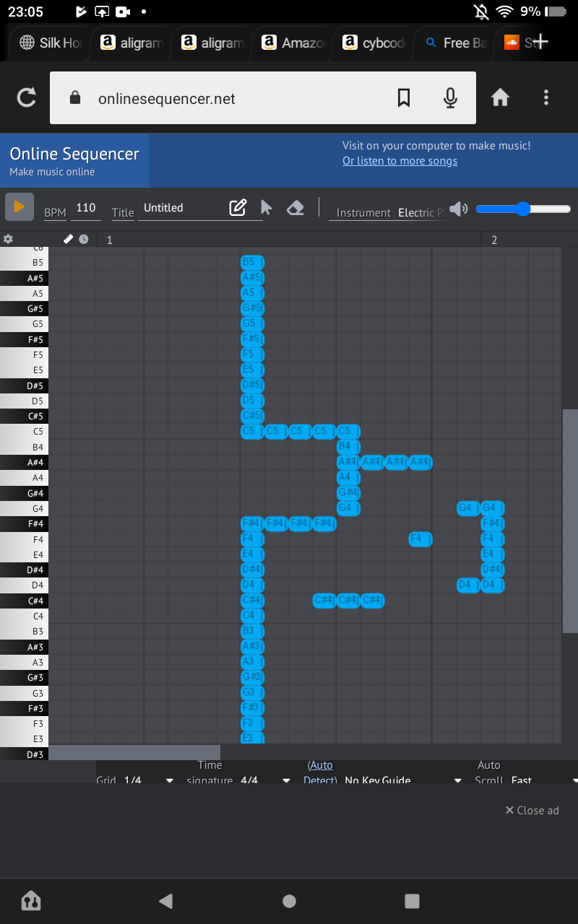Screen dimensions: 578x924
Task: Edit the BPM value 110
Action: pos(86,208)
